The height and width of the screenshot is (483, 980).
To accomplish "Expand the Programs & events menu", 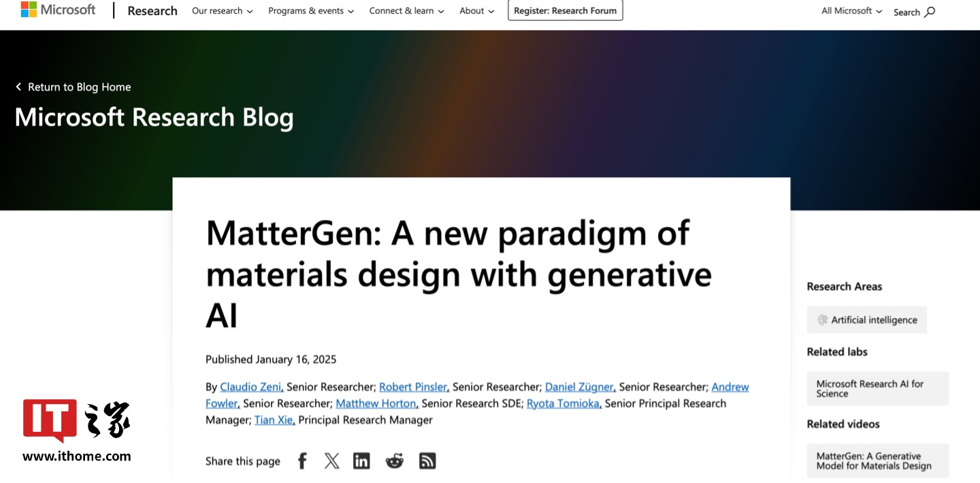I will point(311,11).
